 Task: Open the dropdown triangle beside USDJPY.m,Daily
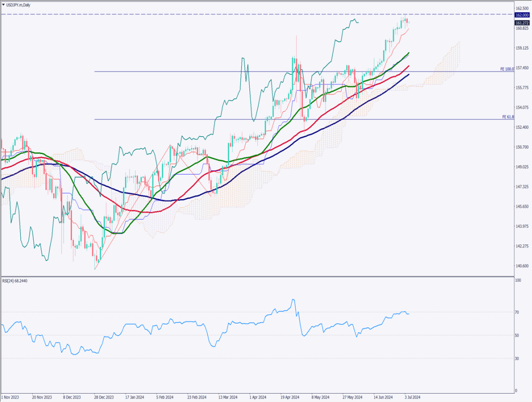[4, 4]
